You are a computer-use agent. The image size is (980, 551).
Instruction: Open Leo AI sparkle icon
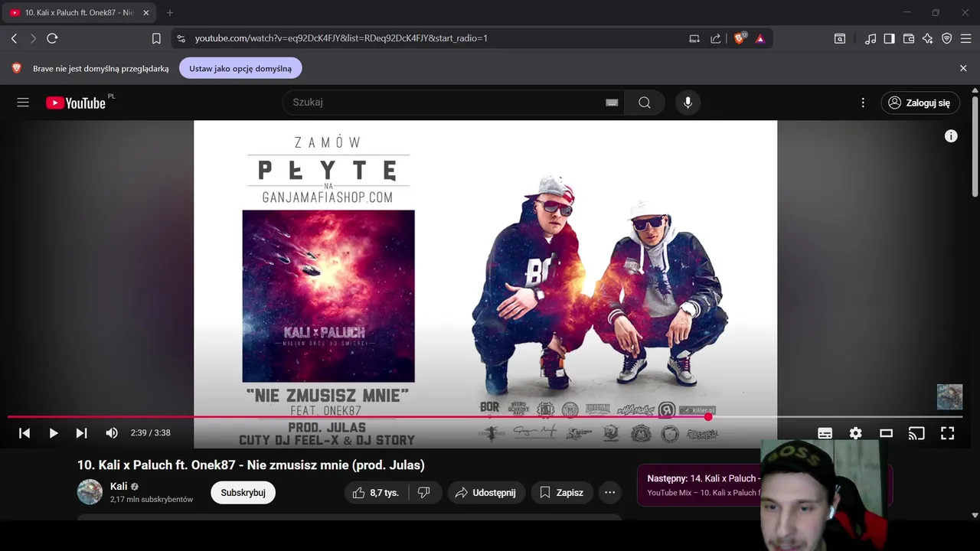[x=927, y=38]
